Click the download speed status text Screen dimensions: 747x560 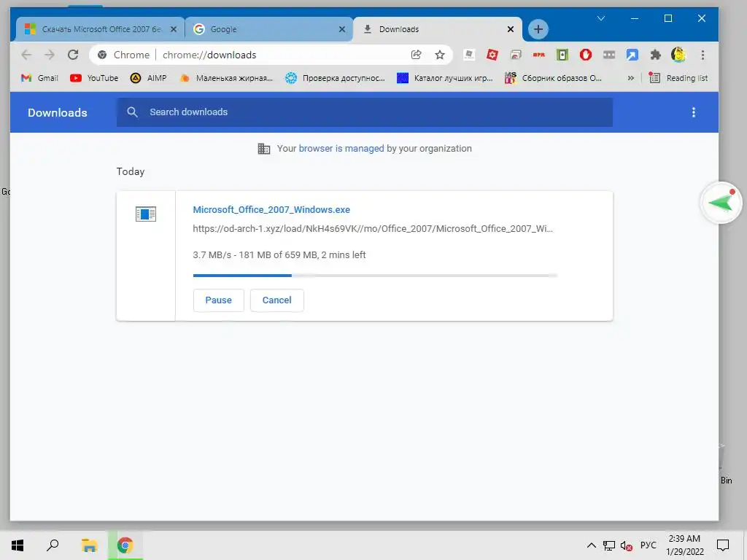click(279, 254)
